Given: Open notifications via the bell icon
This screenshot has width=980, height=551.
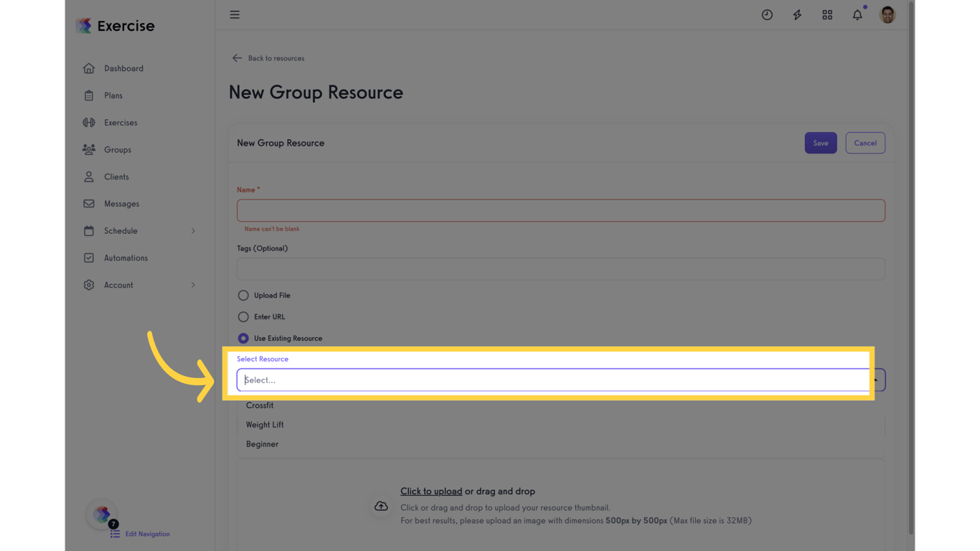Looking at the screenshot, I should tap(857, 14).
